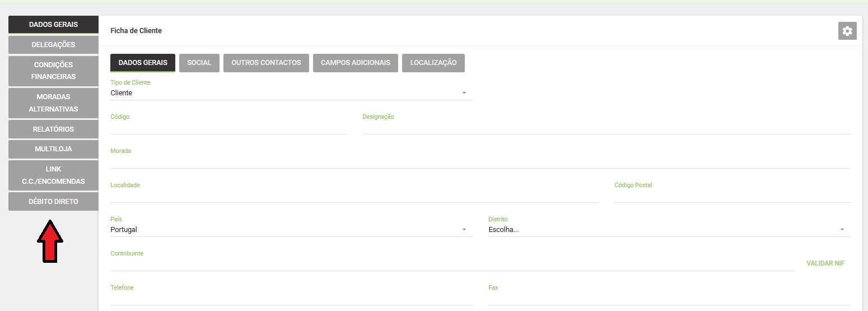Switch to the OUTROS CONTACTOS tab
The image size is (868, 311).
[x=266, y=63]
